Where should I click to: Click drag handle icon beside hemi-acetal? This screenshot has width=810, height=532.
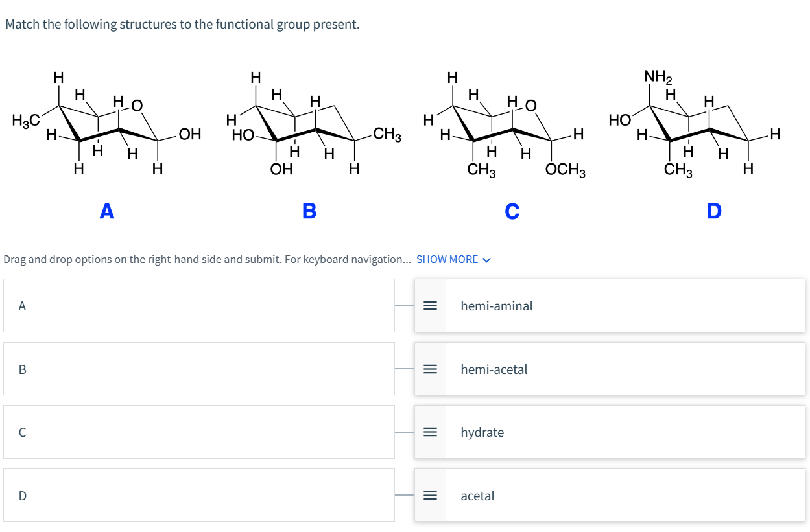click(429, 369)
